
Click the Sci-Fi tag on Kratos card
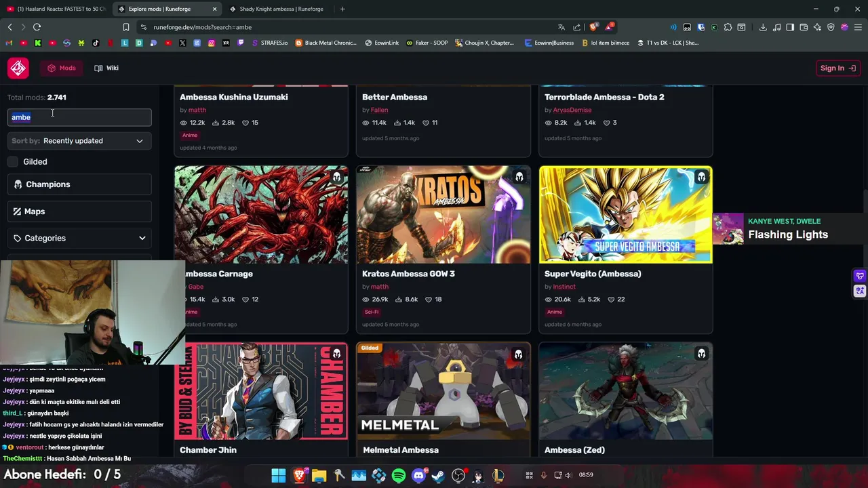372,312
